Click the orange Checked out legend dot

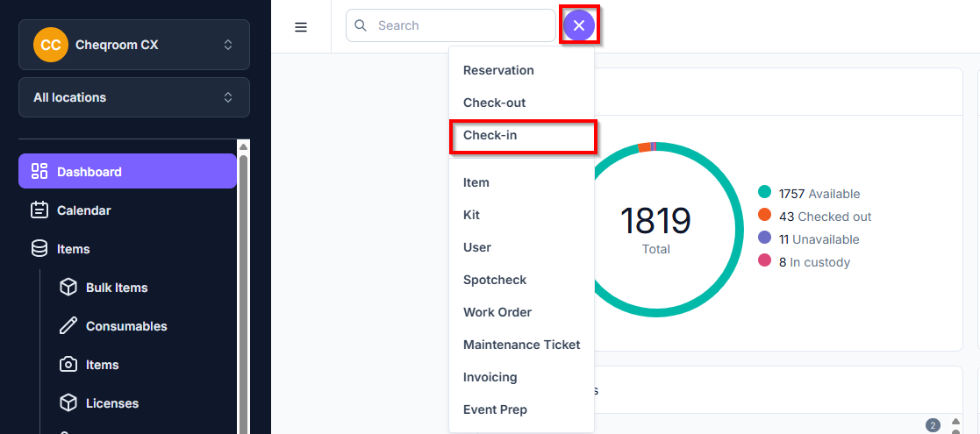point(764,216)
